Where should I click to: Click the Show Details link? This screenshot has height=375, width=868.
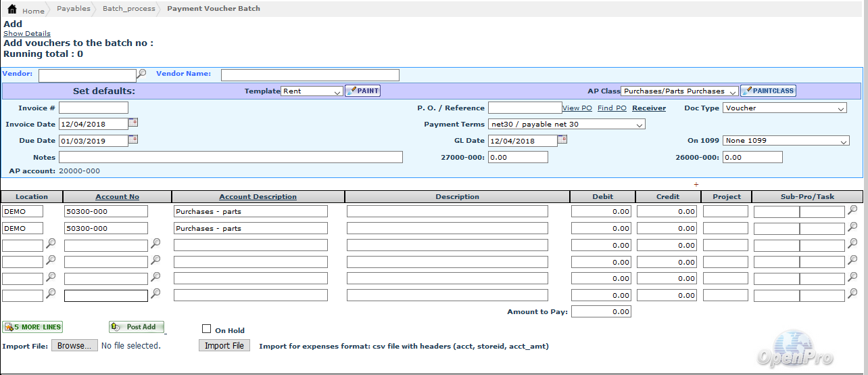click(27, 33)
